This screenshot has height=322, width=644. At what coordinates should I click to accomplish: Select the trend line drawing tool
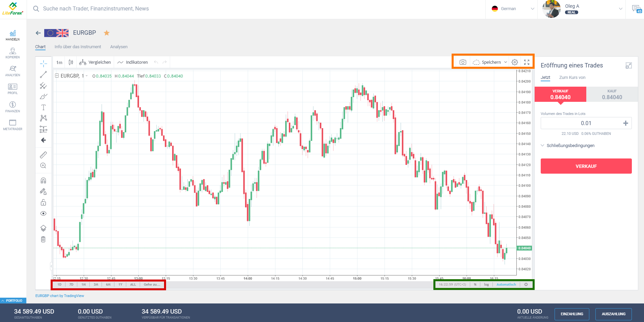click(x=43, y=75)
